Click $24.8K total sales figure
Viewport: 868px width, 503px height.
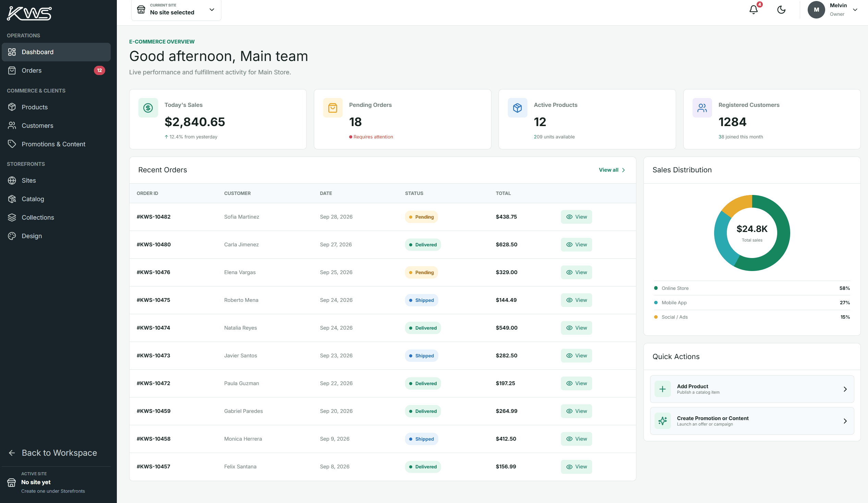752,229
